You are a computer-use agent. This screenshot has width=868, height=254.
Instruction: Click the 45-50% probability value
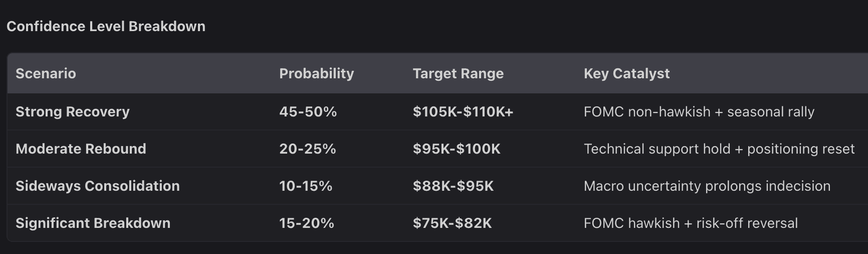pos(308,112)
